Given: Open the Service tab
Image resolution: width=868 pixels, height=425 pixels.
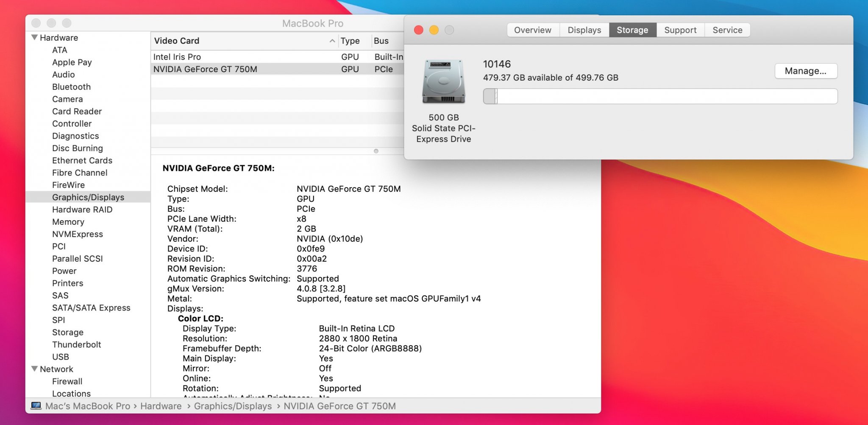Looking at the screenshot, I should coord(727,30).
